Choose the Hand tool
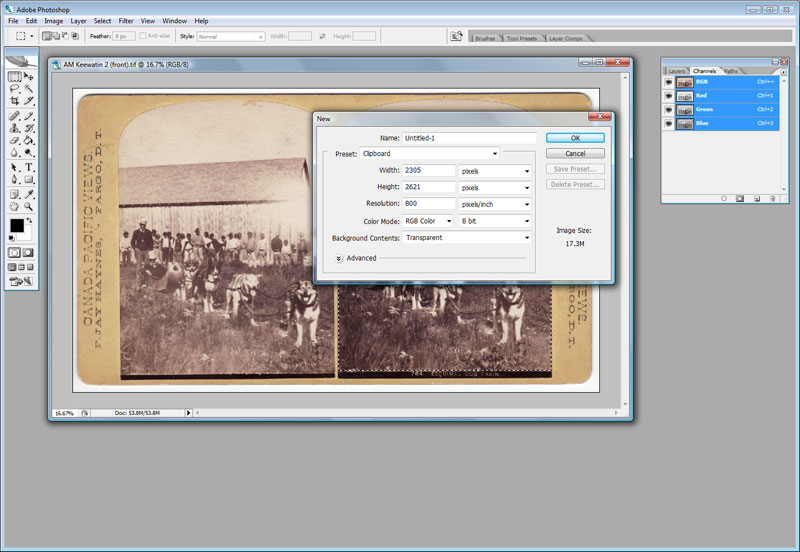This screenshot has width=800, height=552. [x=15, y=206]
